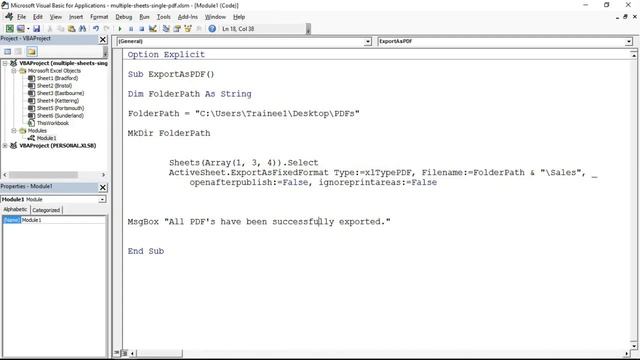Open Object Browser toolbar icon
Screen dimensions: 640x360
188,29
